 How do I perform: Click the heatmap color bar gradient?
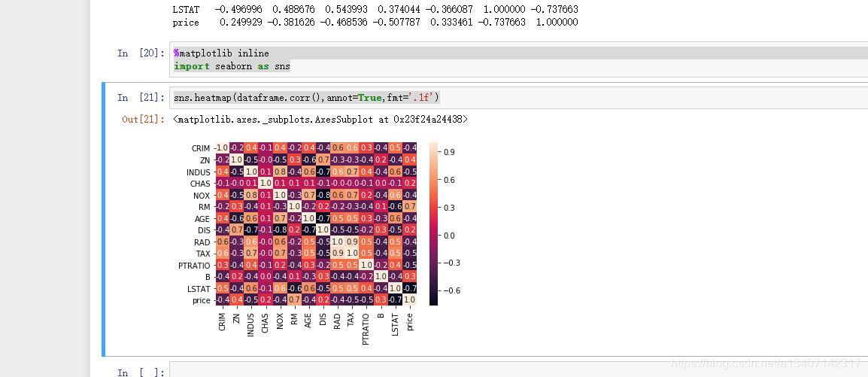click(433, 223)
